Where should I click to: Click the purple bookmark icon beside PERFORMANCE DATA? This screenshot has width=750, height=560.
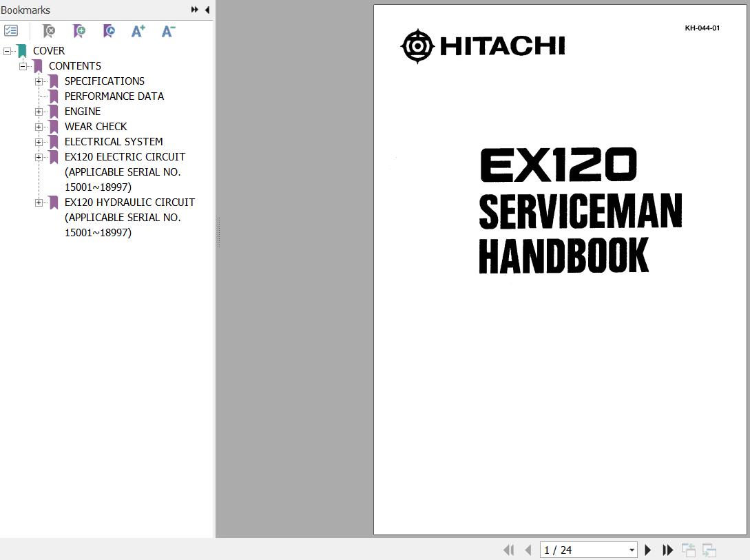[54, 96]
